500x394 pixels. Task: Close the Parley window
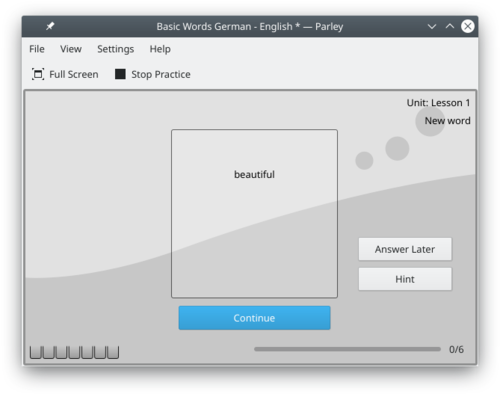tap(468, 26)
